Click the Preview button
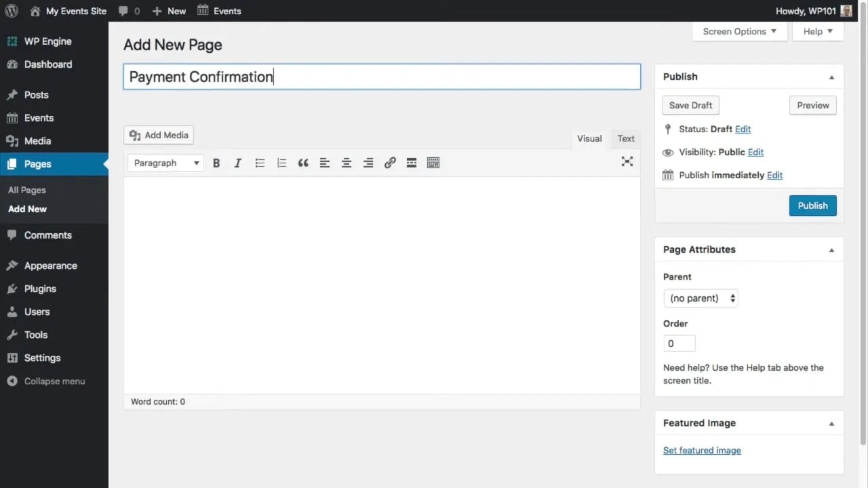Screen dimensions: 868x488 (813, 105)
